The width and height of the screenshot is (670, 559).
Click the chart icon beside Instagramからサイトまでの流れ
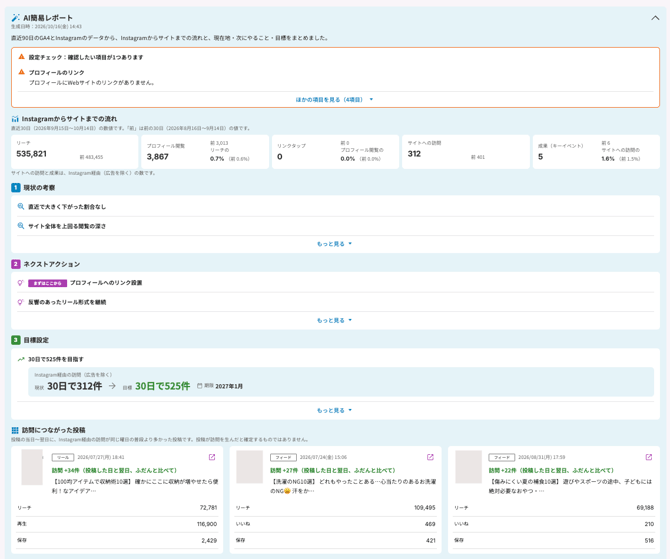(15, 119)
